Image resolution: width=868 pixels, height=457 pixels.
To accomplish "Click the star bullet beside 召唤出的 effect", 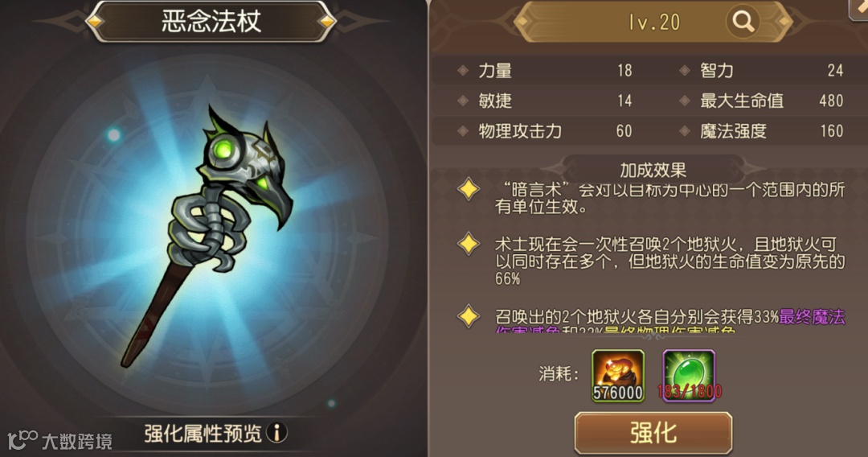I will coord(469,316).
